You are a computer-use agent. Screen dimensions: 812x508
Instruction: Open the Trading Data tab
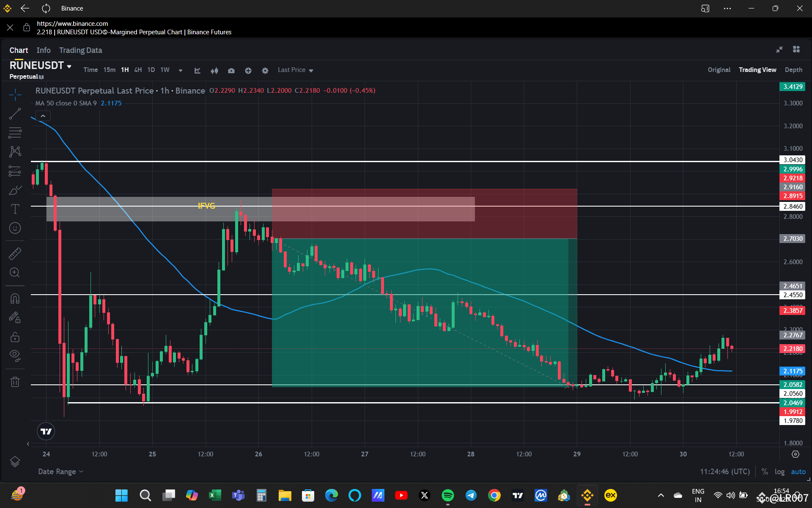(81, 50)
